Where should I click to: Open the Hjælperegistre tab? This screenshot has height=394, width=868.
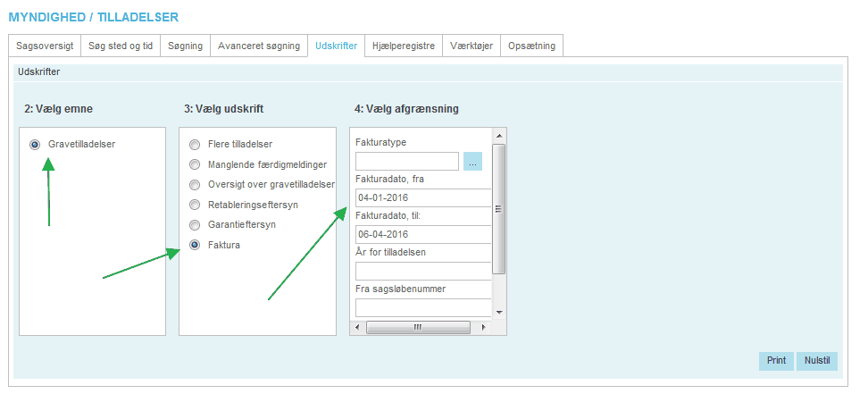point(405,46)
